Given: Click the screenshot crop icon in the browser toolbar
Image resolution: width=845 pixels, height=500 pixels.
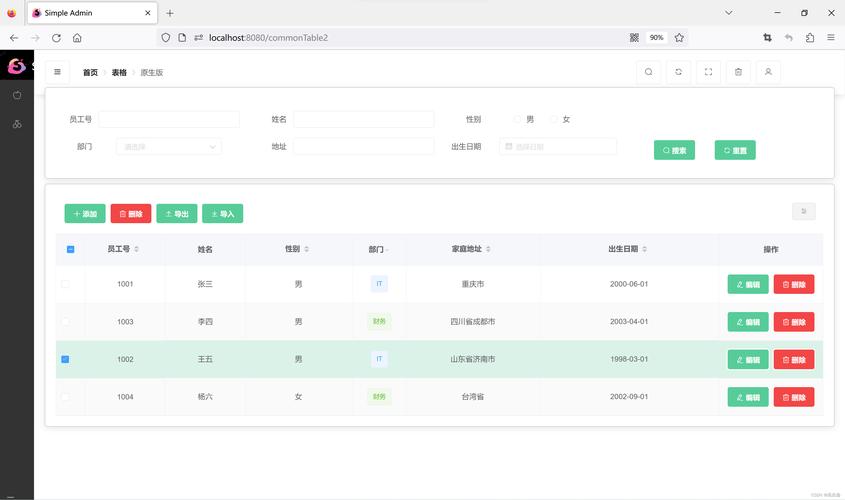Looking at the screenshot, I should tap(767, 38).
